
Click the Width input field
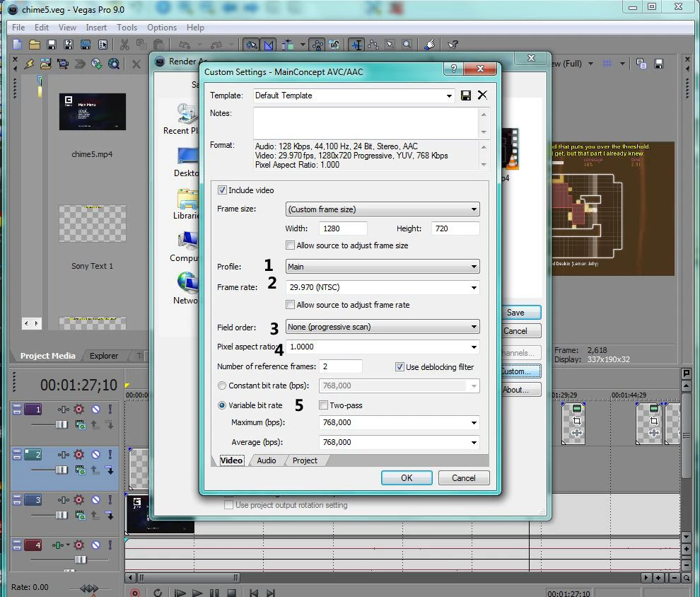pos(343,228)
